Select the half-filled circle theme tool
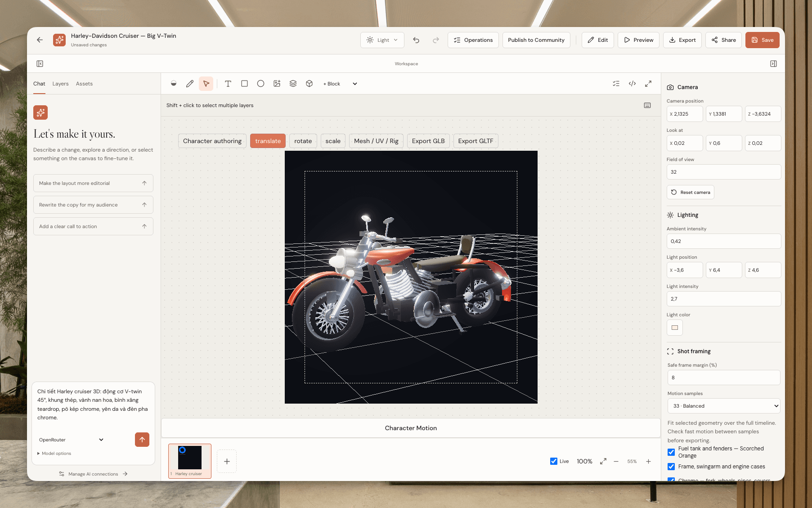812x508 pixels. click(x=174, y=84)
